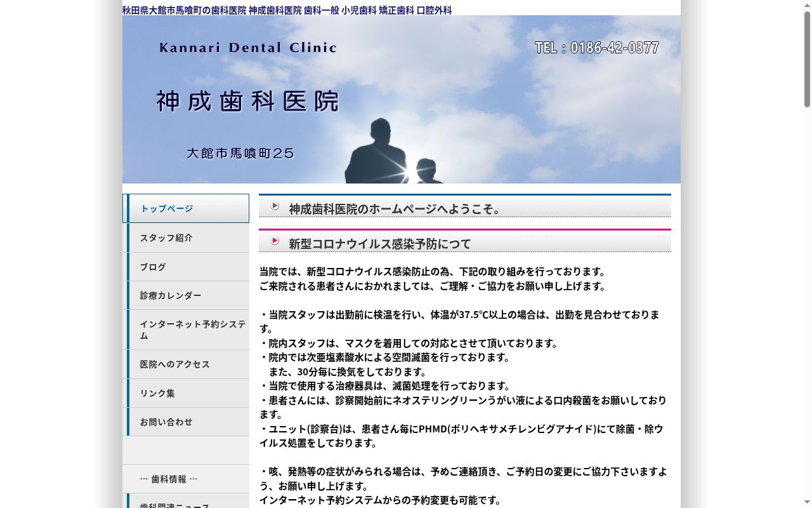Click the line 院内スタッフは、マスクを着用しての対応
The image size is (812, 508).
click(x=409, y=343)
